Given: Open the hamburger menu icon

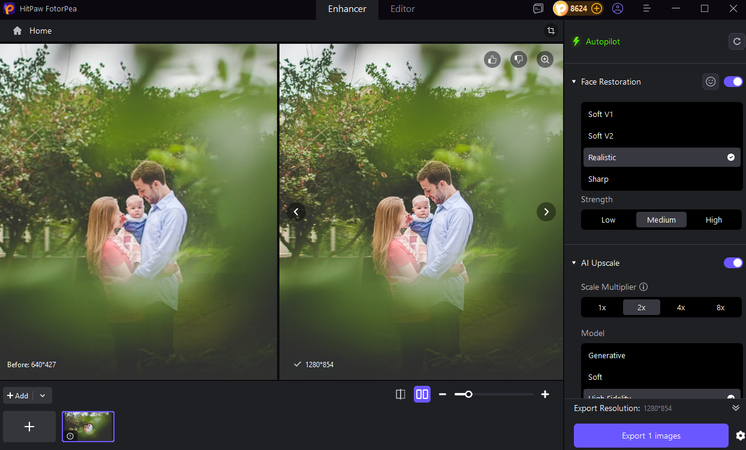Looking at the screenshot, I should pyautogui.click(x=647, y=9).
